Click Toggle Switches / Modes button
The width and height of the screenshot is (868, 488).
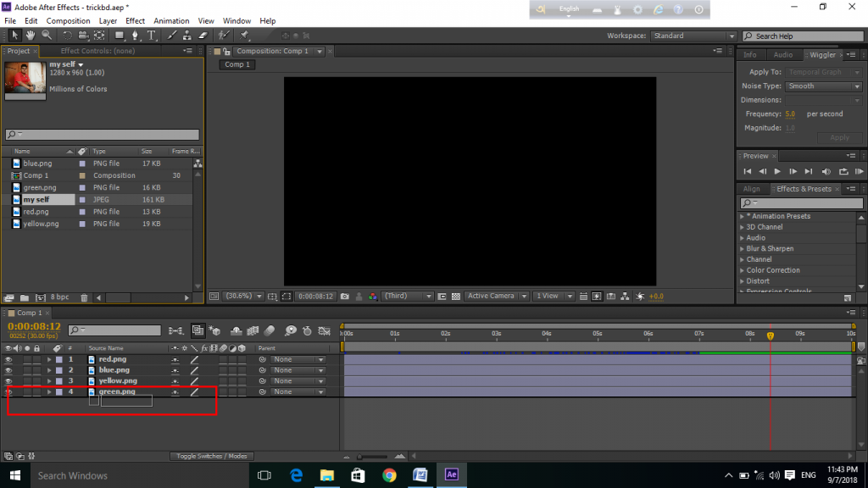click(212, 457)
